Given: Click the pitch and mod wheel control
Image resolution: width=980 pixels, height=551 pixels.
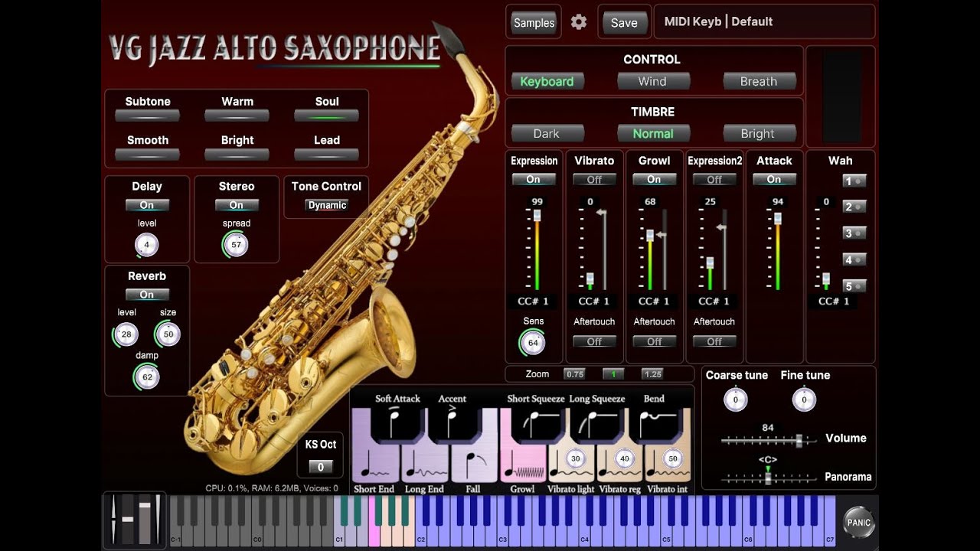Looking at the screenshot, I should click(135, 520).
